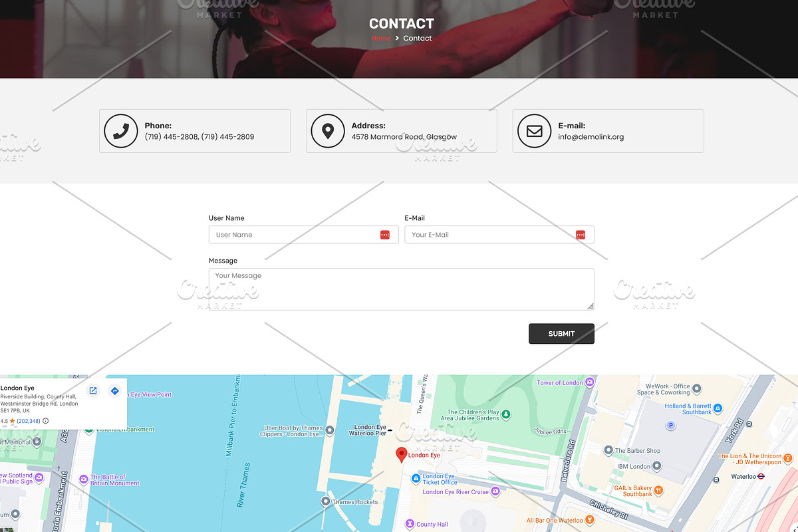Image resolution: width=798 pixels, height=532 pixels.
Task: Click the Contact breadcrumb text
Action: 418,39
